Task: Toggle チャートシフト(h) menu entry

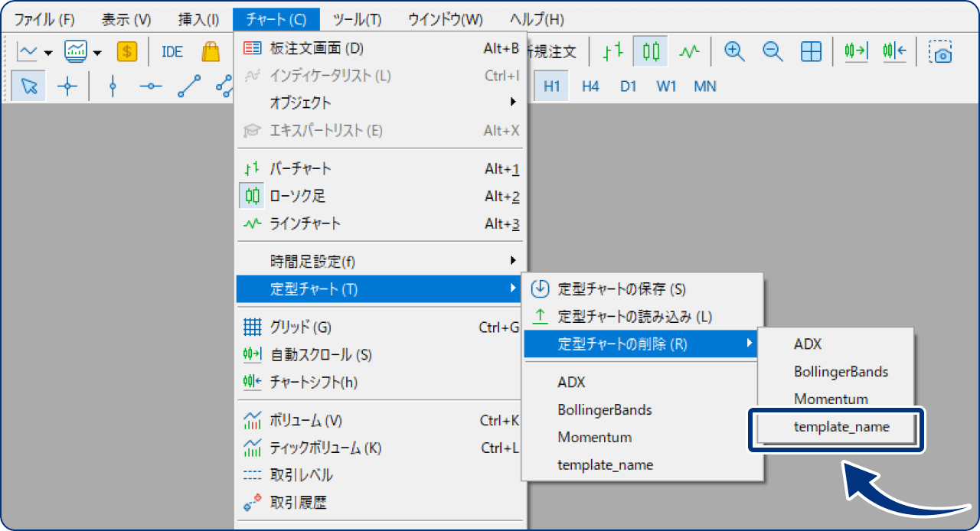Action: pos(381,382)
